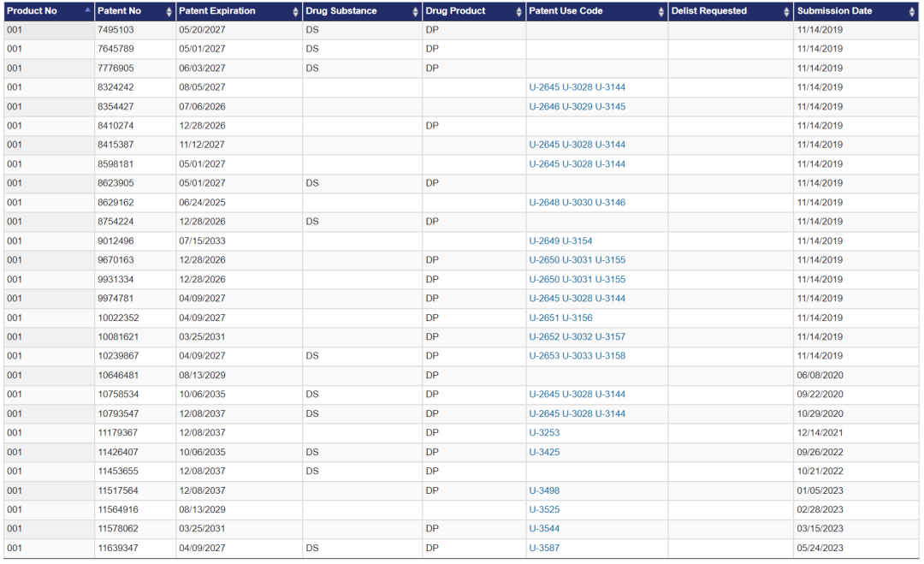Click sort arrows in Submission Date header

point(912,12)
